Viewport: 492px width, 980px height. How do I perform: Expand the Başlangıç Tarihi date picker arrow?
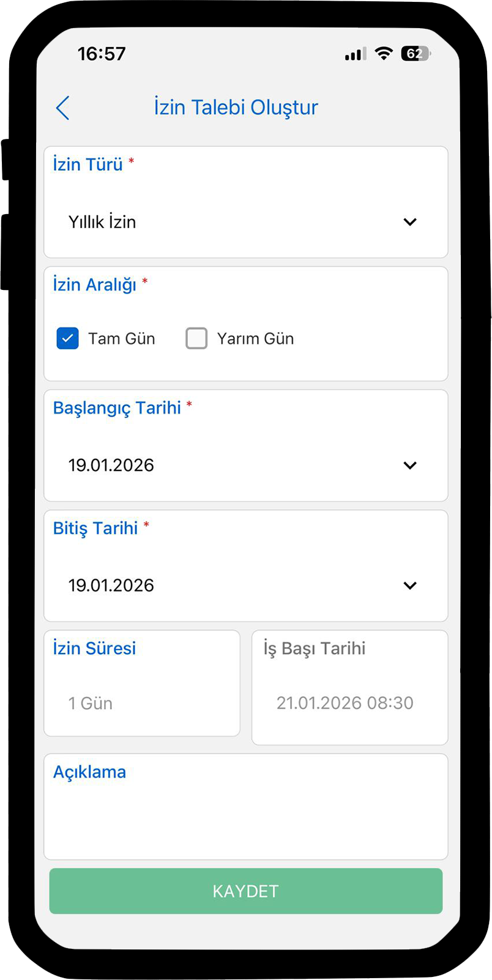[x=410, y=466]
